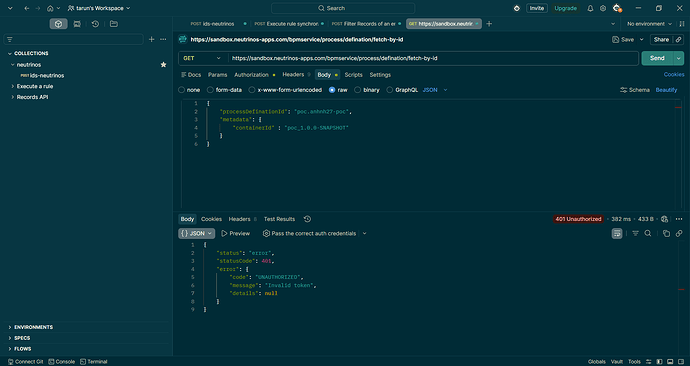690x366 pixels.
Task: Expand the Execute a rule folder
Action: (x=12, y=86)
